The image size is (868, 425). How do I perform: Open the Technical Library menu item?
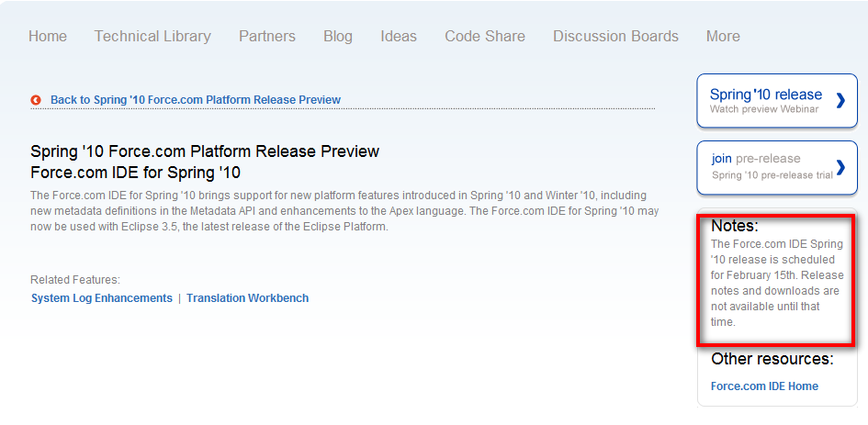[x=152, y=36]
